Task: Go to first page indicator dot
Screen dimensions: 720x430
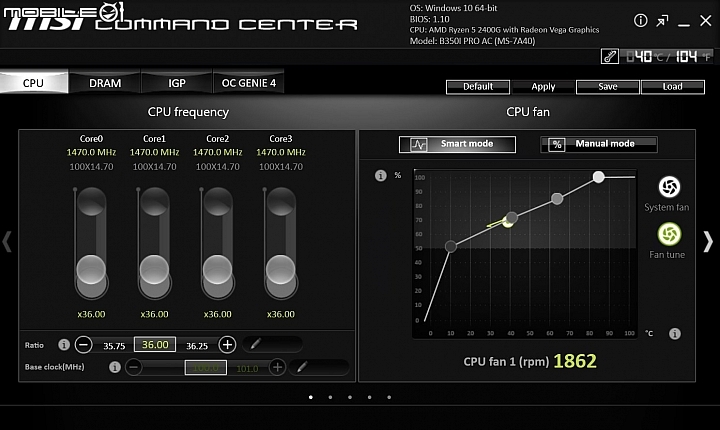Action: [x=311, y=397]
